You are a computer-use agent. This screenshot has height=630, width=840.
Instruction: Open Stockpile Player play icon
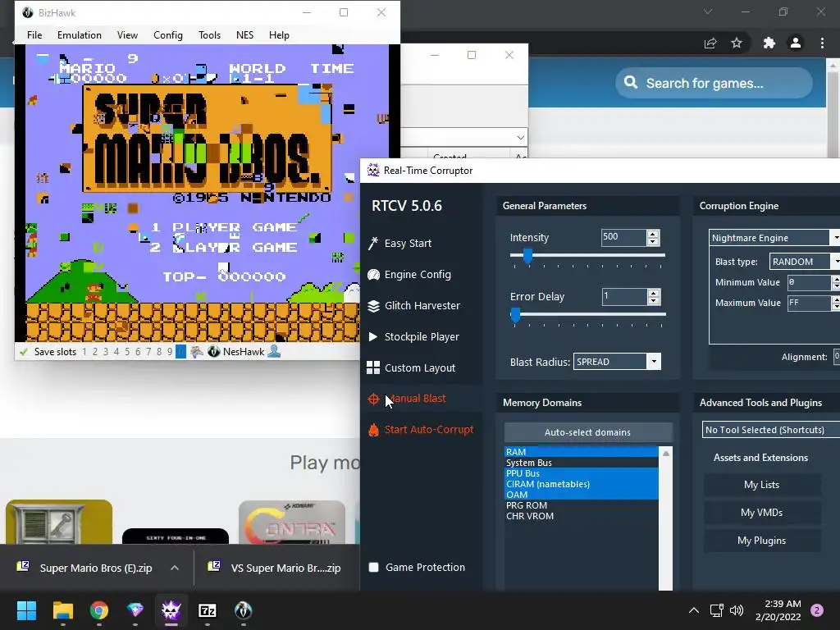click(373, 336)
